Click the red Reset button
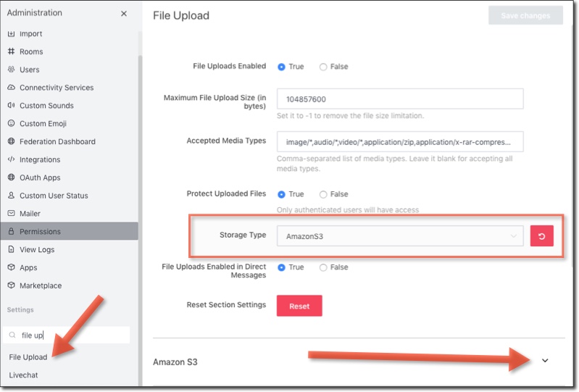This screenshot has width=579, height=392. click(299, 306)
